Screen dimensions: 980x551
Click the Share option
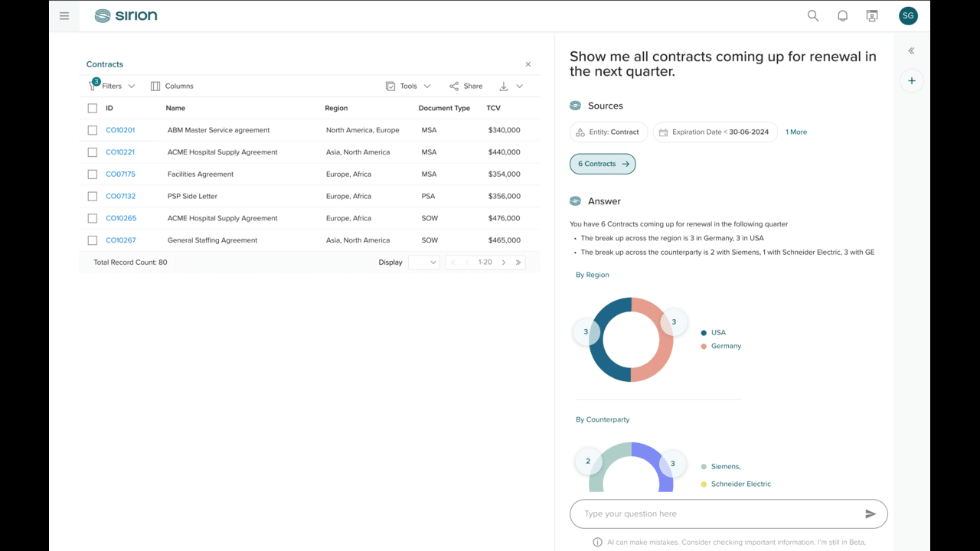pos(465,86)
